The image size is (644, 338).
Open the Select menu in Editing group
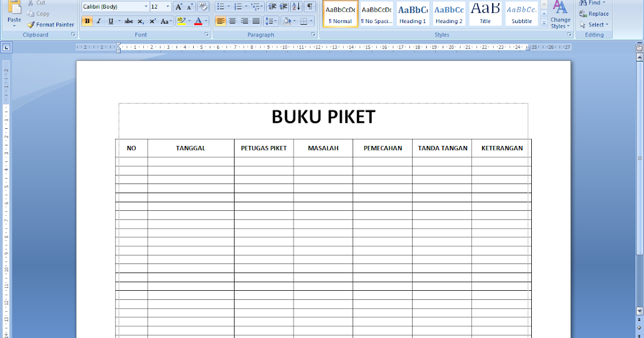pos(593,24)
